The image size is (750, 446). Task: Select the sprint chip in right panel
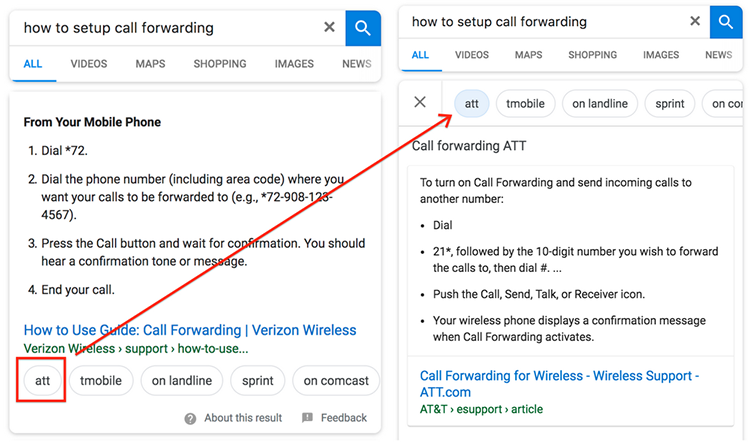click(x=670, y=104)
